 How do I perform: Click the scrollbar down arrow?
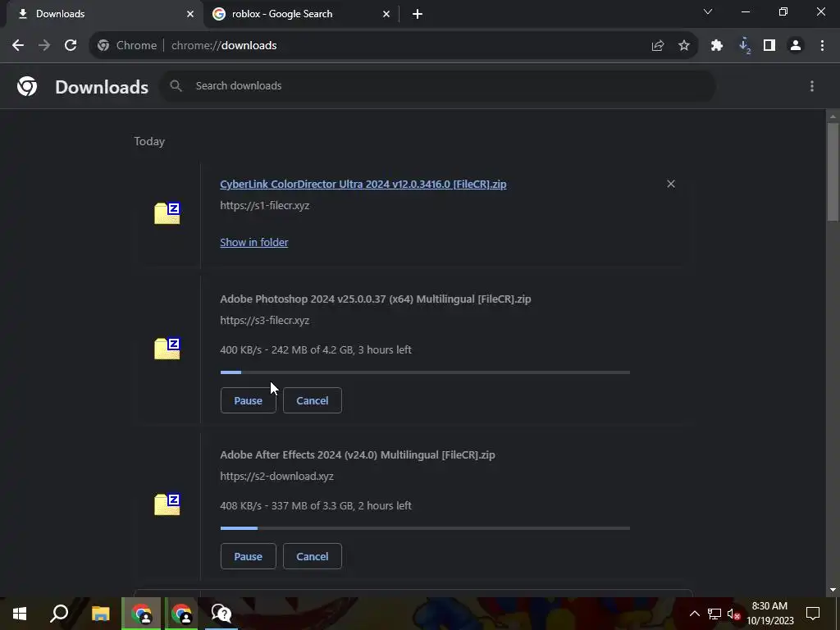pos(833,590)
